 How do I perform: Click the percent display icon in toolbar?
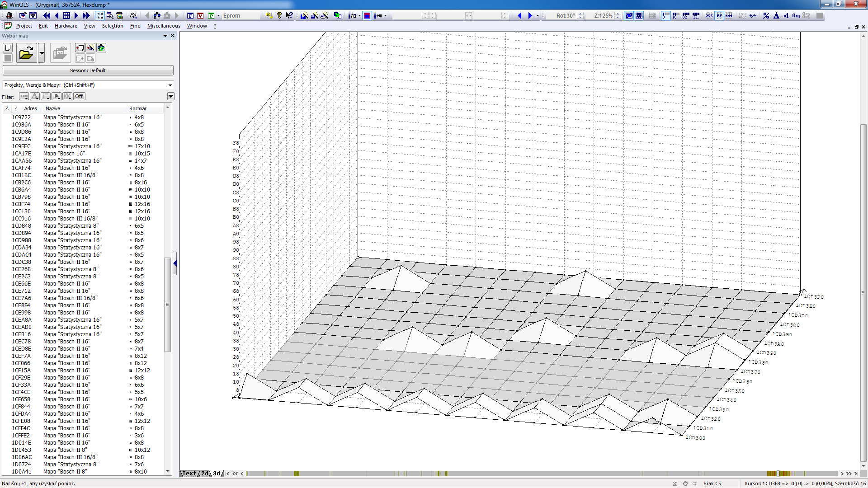pos(766,16)
